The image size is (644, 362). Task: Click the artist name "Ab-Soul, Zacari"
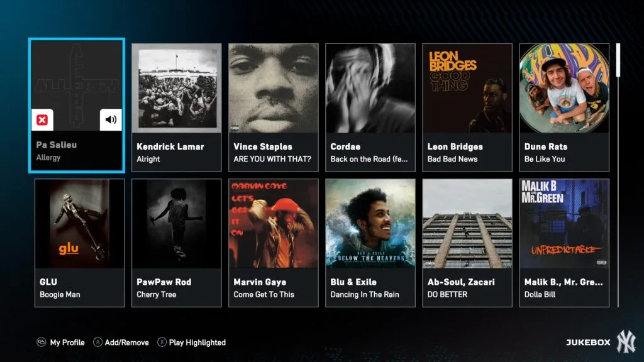point(461,282)
